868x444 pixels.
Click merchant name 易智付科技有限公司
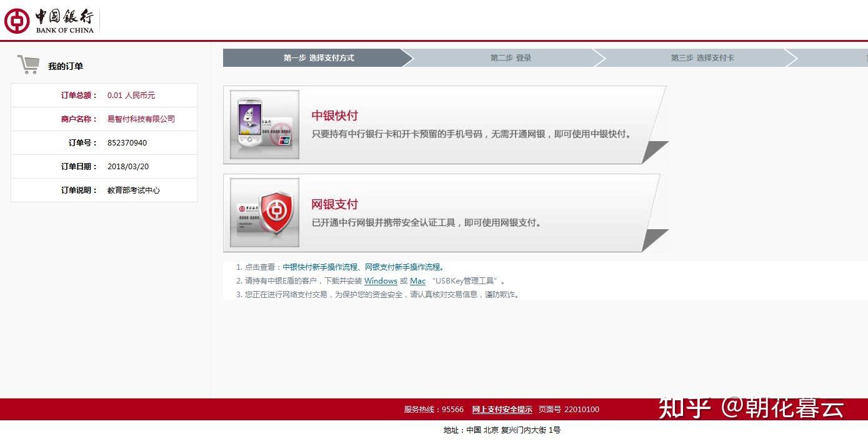[141, 119]
